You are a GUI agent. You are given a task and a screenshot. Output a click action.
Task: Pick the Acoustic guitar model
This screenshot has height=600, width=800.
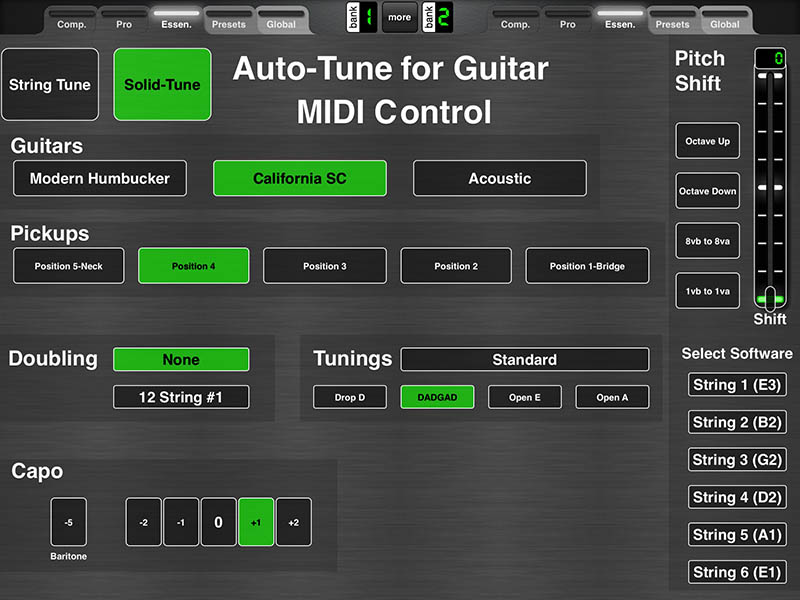500,178
